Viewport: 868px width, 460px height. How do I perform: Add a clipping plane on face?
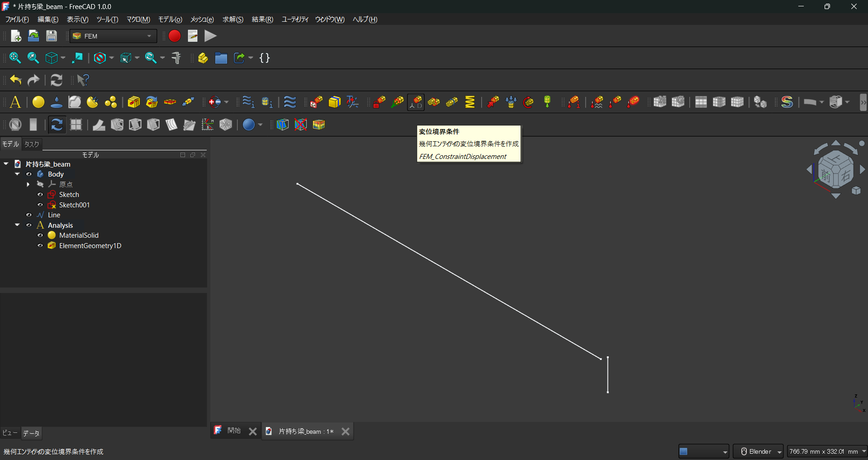[x=283, y=125]
